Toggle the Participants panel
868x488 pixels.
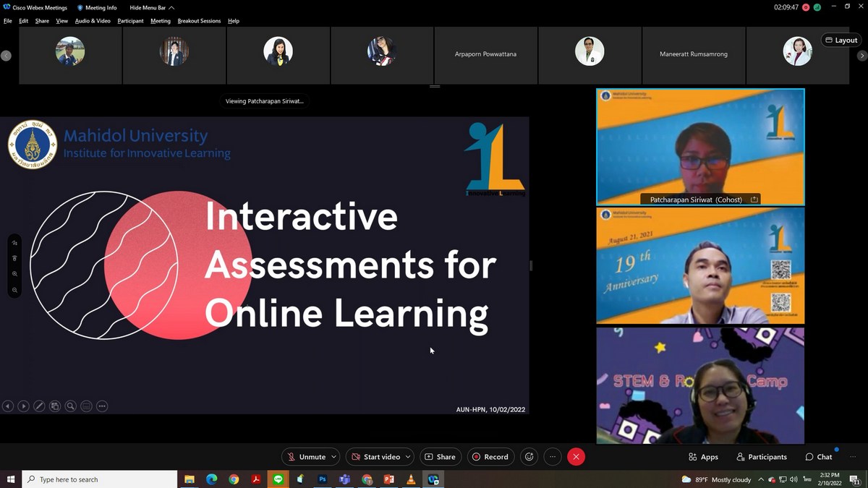click(x=762, y=457)
